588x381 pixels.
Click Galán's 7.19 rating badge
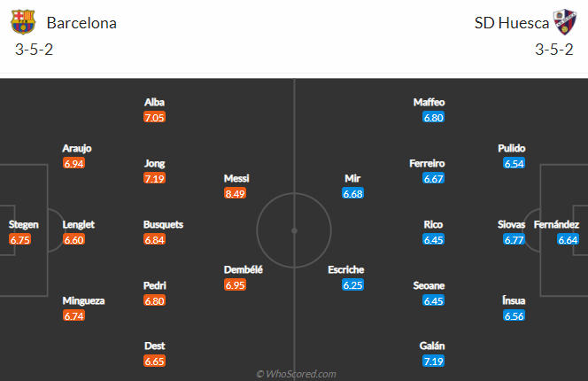434,361
